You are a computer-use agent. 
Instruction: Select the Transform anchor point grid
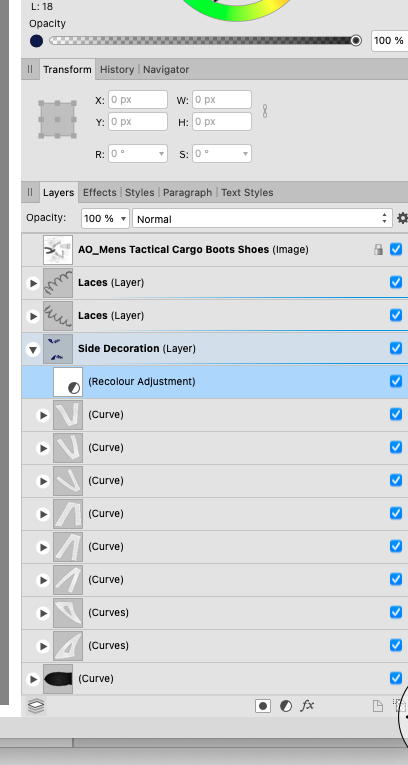point(58,120)
